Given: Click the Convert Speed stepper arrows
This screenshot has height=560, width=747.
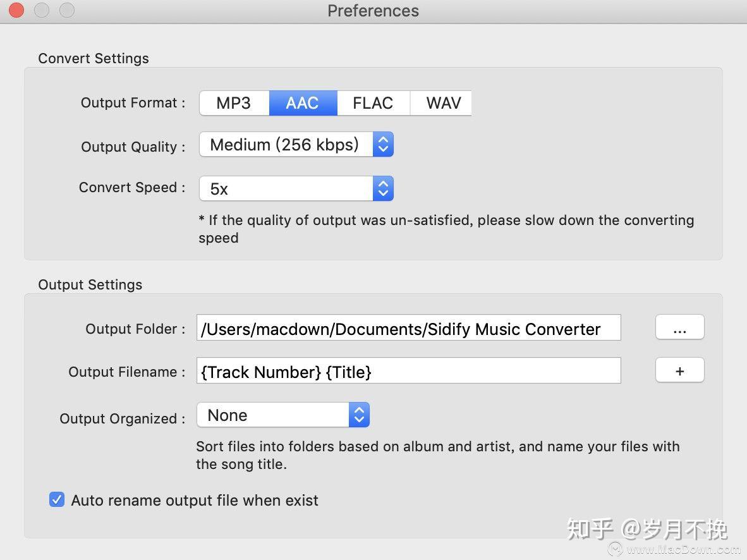Looking at the screenshot, I should pyautogui.click(x=383, y=188).
